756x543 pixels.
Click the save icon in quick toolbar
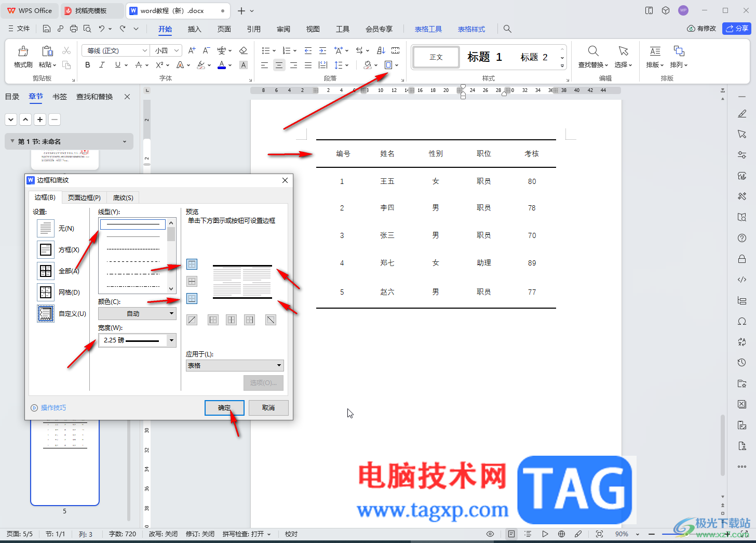[47, 29]
